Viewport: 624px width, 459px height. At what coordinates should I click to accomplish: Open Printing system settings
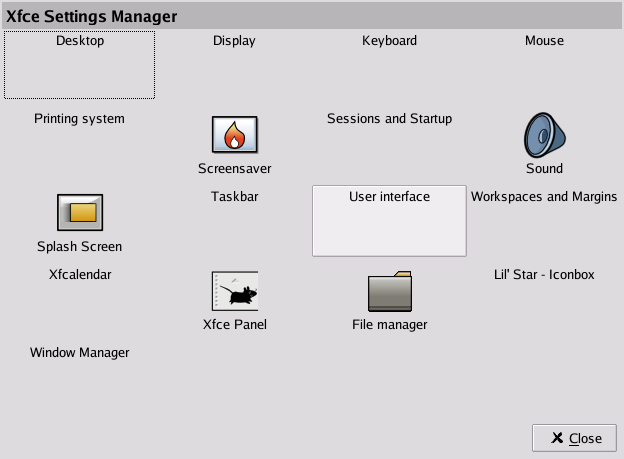click(x=80, y=119)
